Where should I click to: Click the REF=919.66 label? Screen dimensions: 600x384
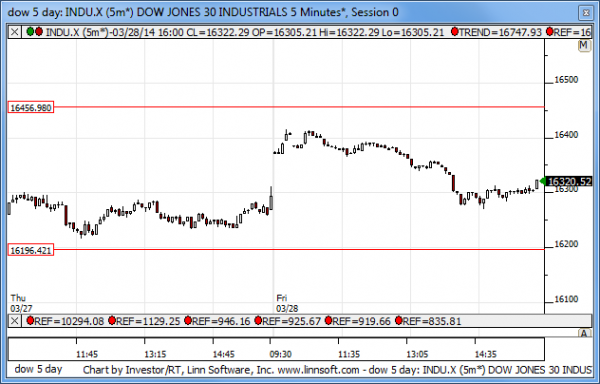(x=361, y=321)
